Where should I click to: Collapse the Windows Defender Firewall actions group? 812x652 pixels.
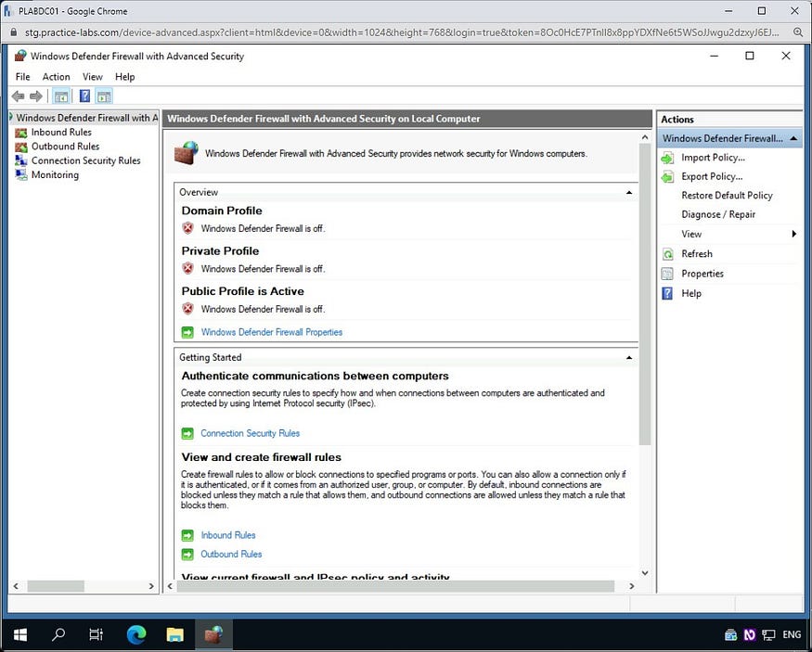[793, 139]
